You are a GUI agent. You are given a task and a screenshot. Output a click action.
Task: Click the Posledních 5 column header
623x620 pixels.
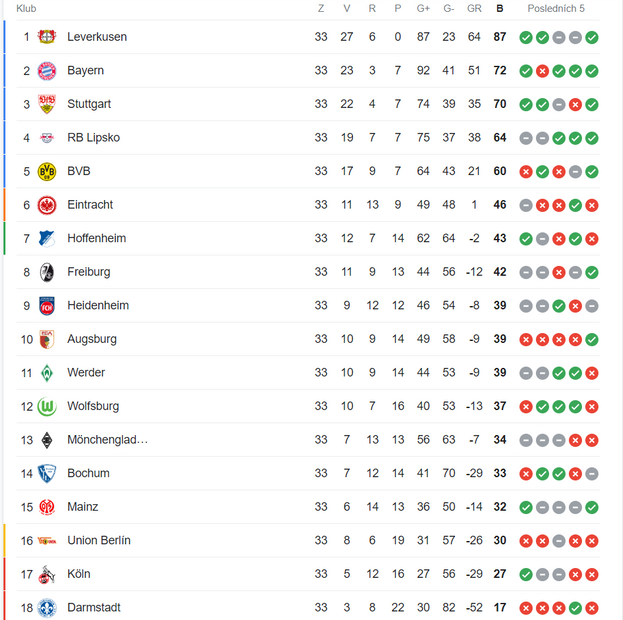pos(556,8)
